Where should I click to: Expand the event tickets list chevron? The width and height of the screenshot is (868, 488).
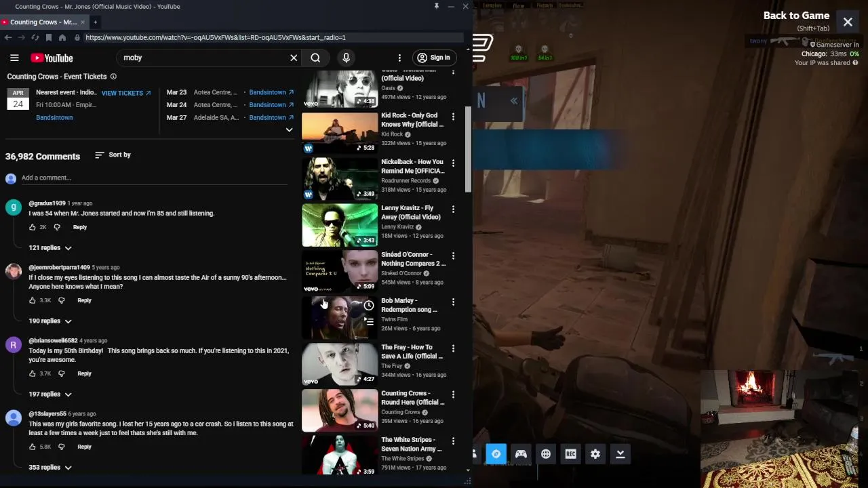pos(289,129)
